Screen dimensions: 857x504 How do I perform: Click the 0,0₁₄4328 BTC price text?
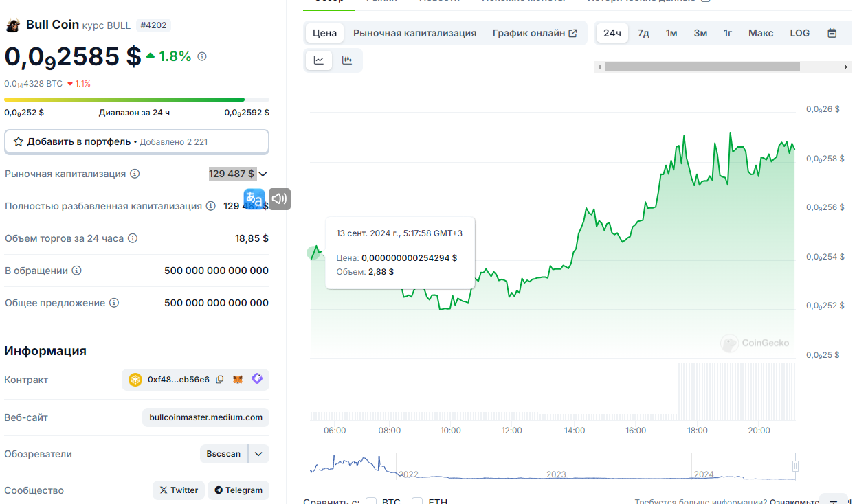click(34, 84)
